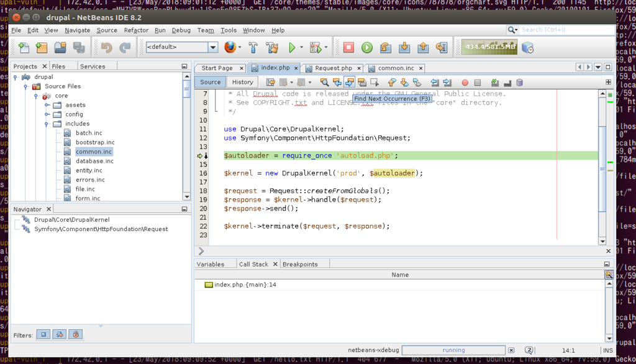Viewport: 636px width, 364px height.
Task: Open the browser selection dropdown arrow
Action: click(240, 47)
